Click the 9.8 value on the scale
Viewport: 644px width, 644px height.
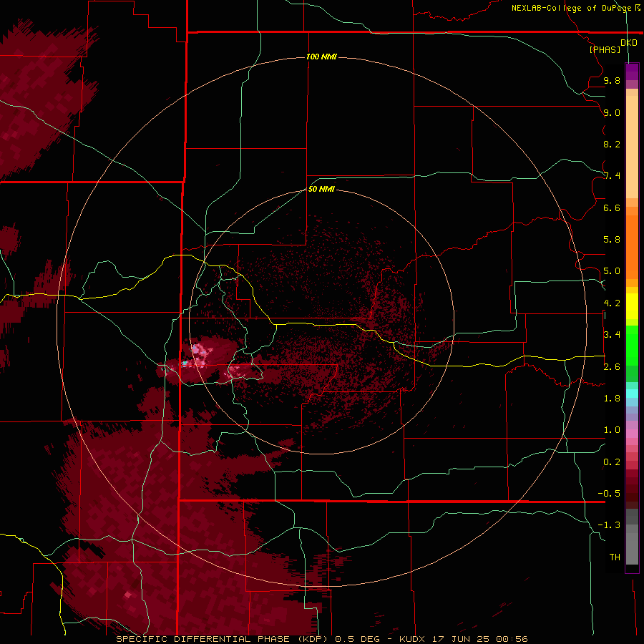612,80
